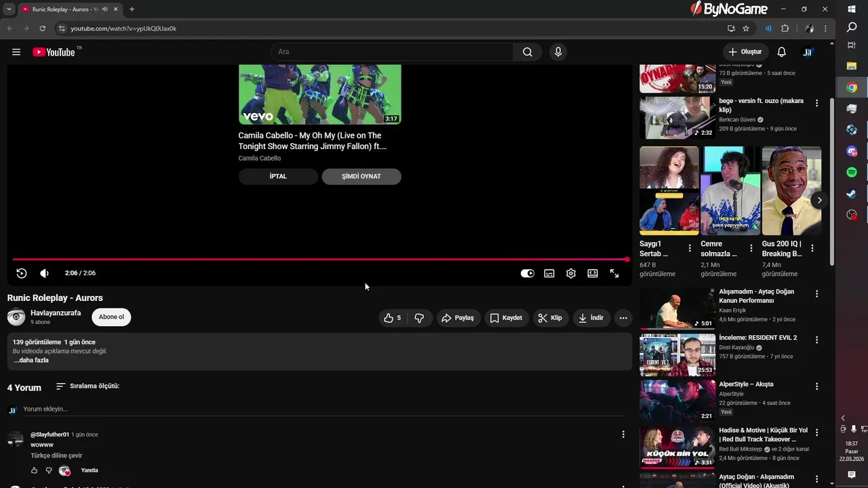Viewport: 868px width, 488px height.
Task: Like the comment by @Slayfuther01
Action: click(x=35, y=470)
